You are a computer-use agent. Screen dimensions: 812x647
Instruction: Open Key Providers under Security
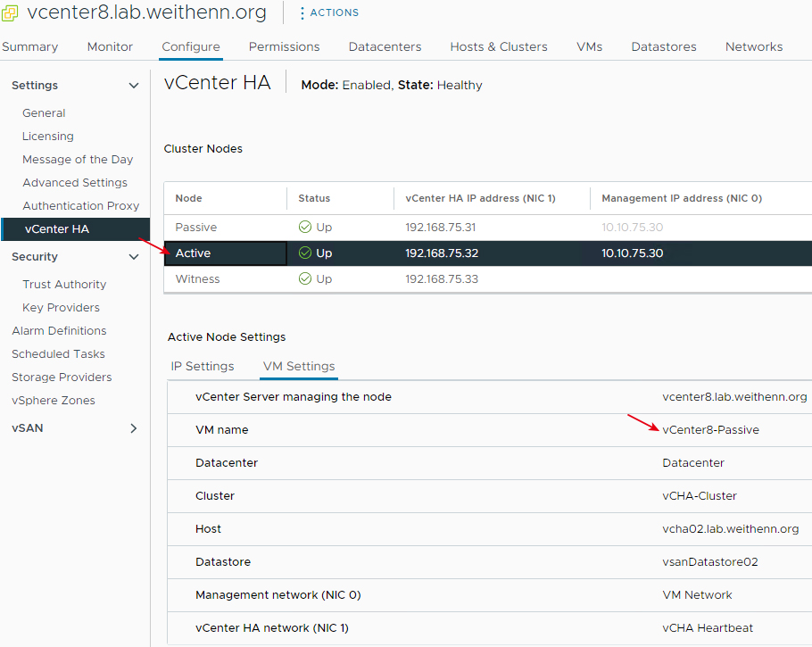click(x=61, y=308)
